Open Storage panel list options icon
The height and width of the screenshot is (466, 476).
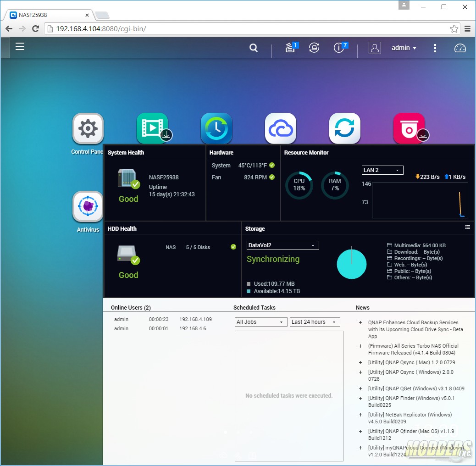pyautogui.click(x=467, y=227)
